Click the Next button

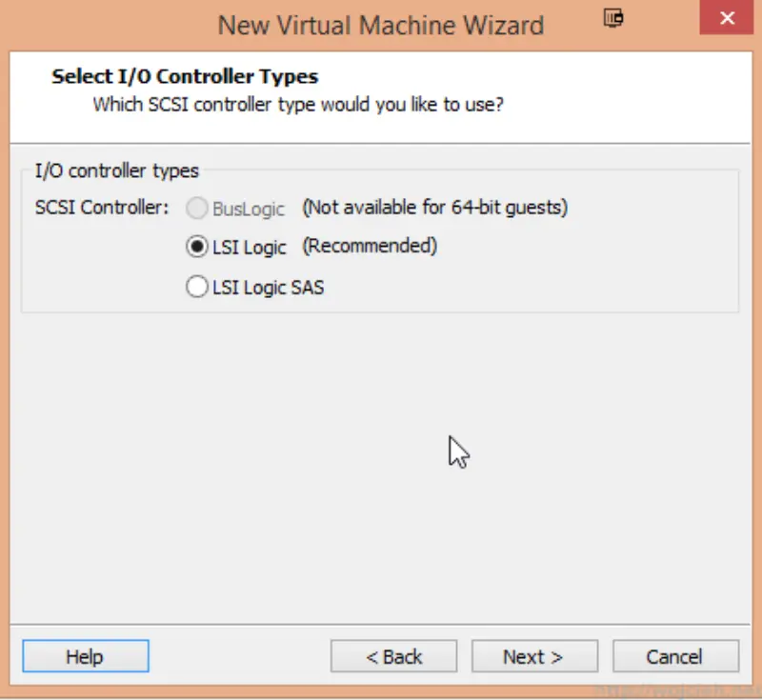click(534, 655)
